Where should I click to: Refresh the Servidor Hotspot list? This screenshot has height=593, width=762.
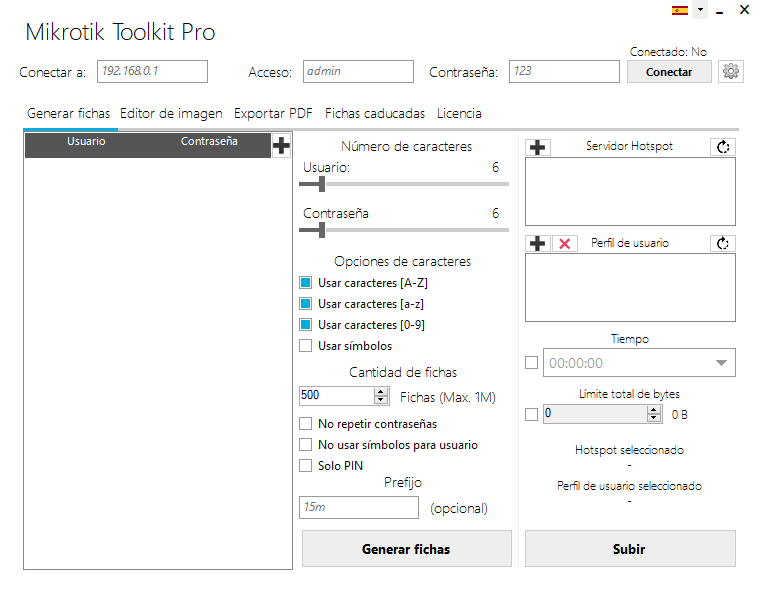[x=723, y=147]
